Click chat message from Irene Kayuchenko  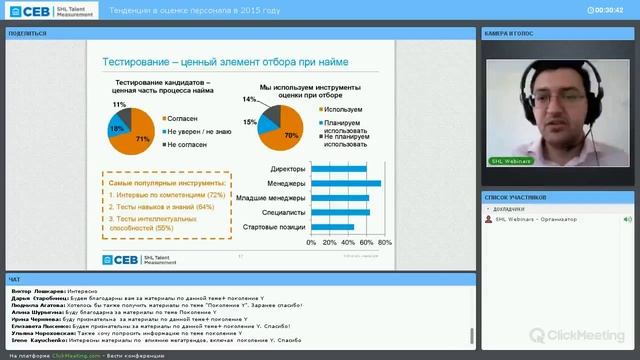click(156, 340)
